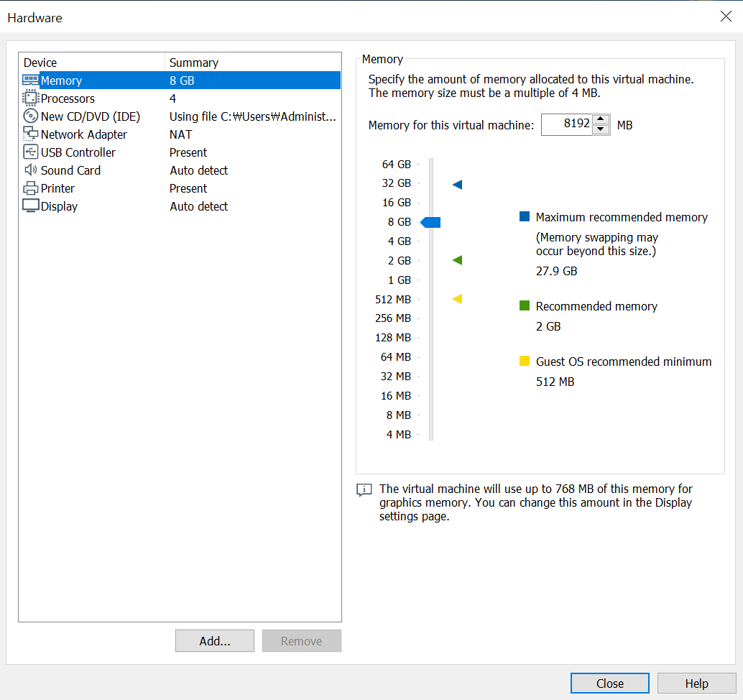743x700 pixels.
Task: Click the 8 GB summary in Memory row
Action: (x=182, y=80)
